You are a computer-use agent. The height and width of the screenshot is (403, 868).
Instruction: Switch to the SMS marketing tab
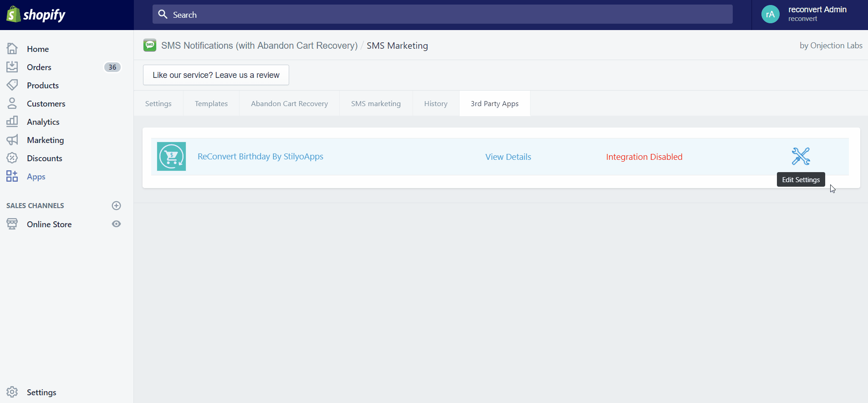click(376, 103)
